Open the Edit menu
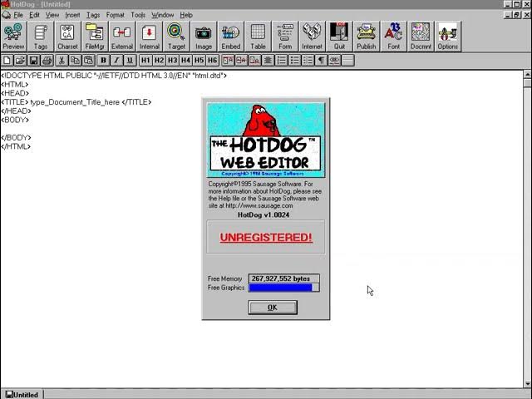This screenshot has width=532, height=399. (x=34, y=15)
